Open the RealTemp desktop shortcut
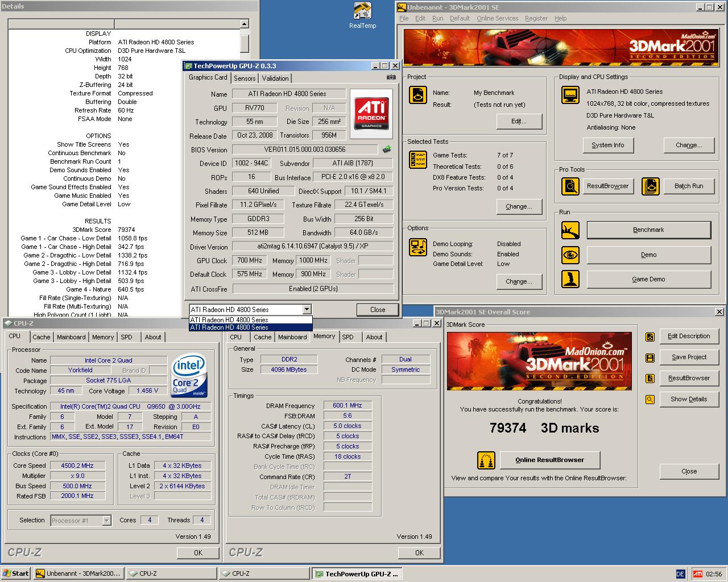This screenshot has width=728, height=582. (x=362, y=15)
